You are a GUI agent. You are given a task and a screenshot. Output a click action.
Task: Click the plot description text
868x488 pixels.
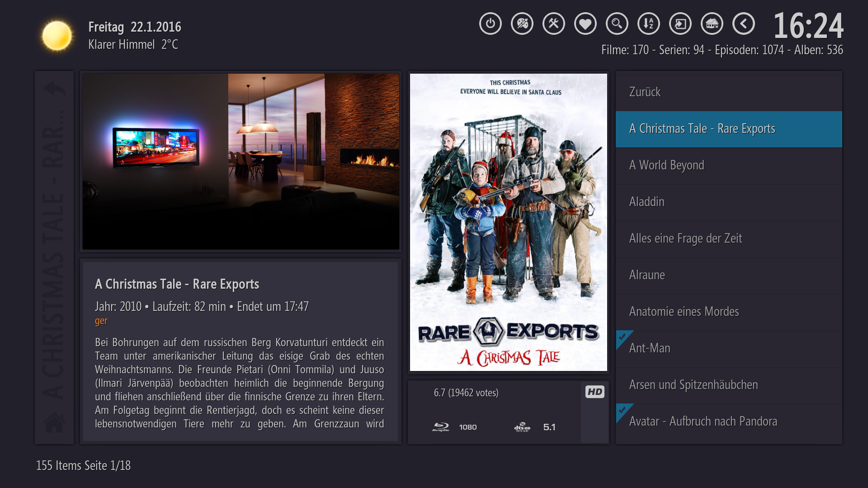[x=240, y=383]
